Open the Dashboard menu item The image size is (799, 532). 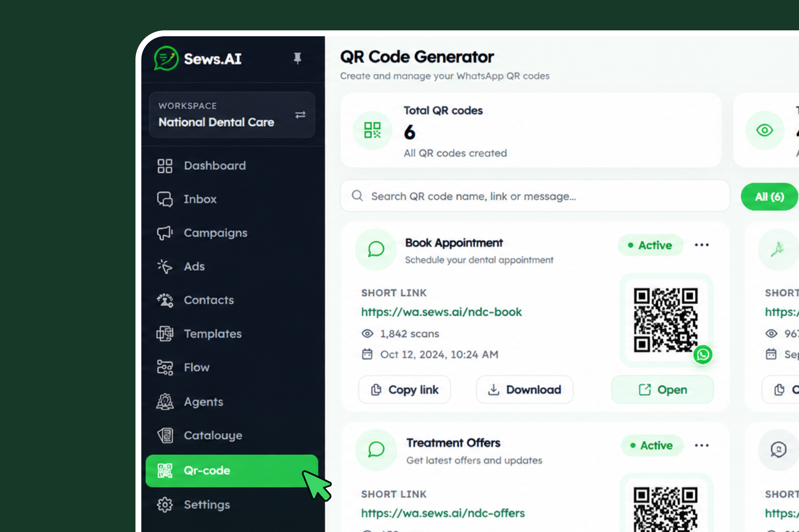[x=232, y=166]
